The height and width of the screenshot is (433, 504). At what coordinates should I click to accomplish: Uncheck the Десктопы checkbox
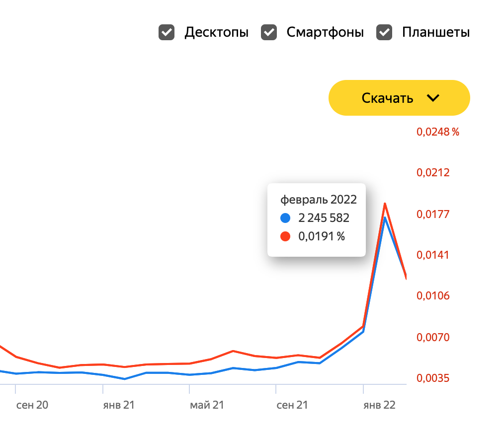tap(167, 33)
